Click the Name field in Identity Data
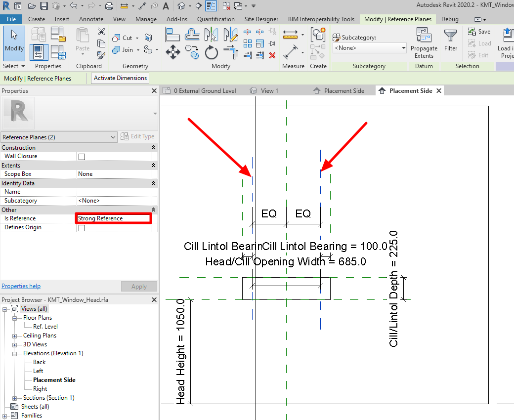The width and height of the screenshot is (514, 420). [x=114, y=191]
